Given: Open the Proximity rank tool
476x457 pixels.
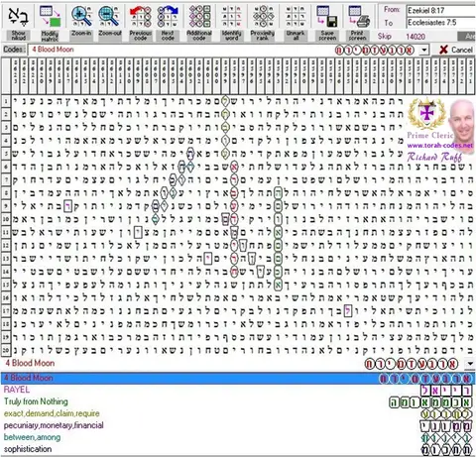Looking at the screenshot, I should coord(263,16).
